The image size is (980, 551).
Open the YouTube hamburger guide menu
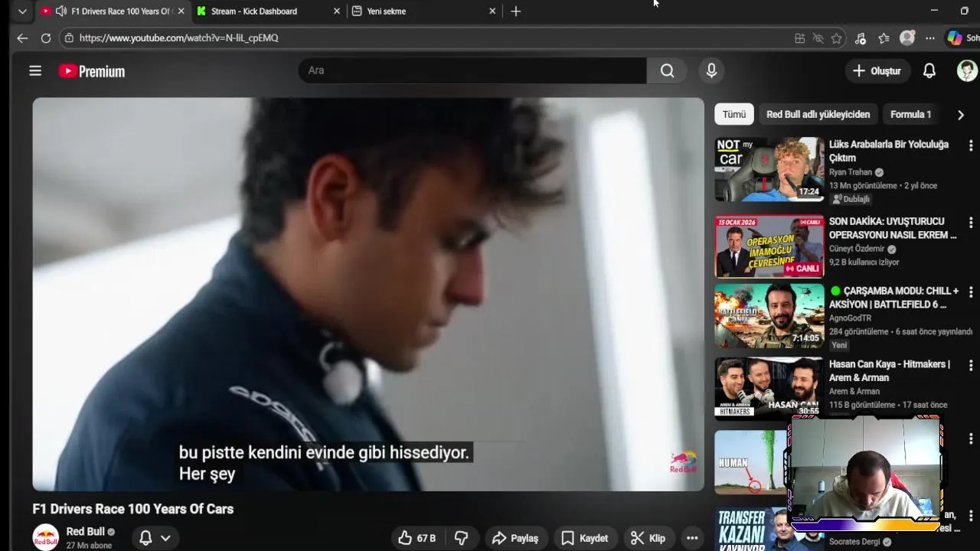click(x=35, y=71)
